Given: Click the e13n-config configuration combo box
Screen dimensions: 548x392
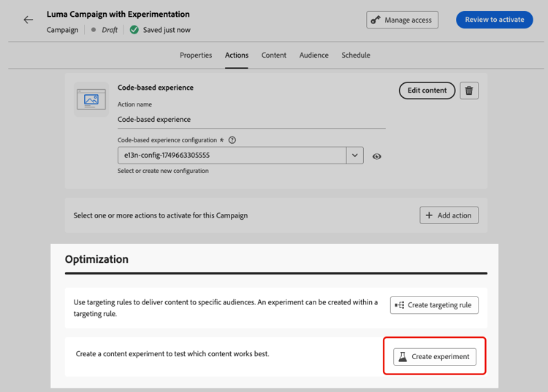Looking at the screenshot, I should [x=231, y=155].
